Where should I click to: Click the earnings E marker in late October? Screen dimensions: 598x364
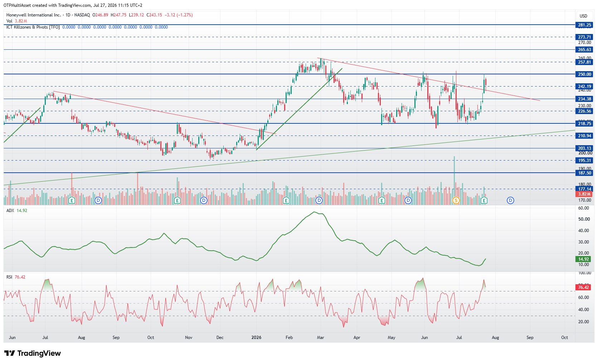(x=177, y=201)
